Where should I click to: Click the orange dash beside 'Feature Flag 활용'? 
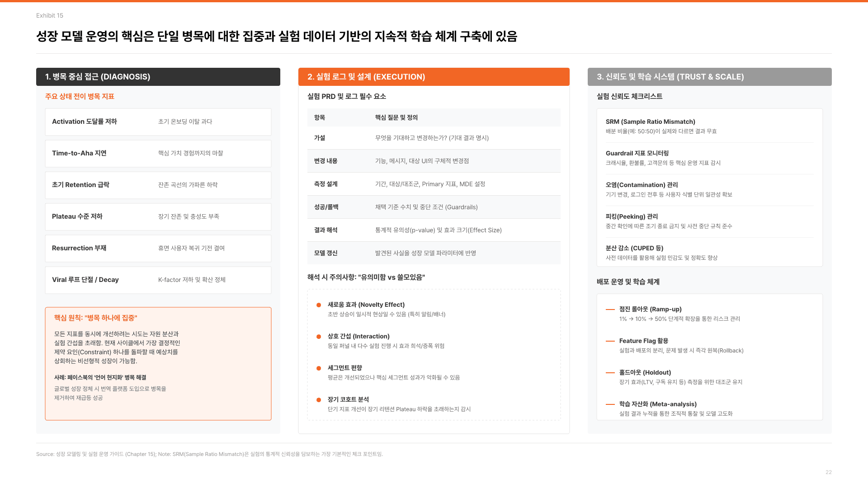(610, 341)
